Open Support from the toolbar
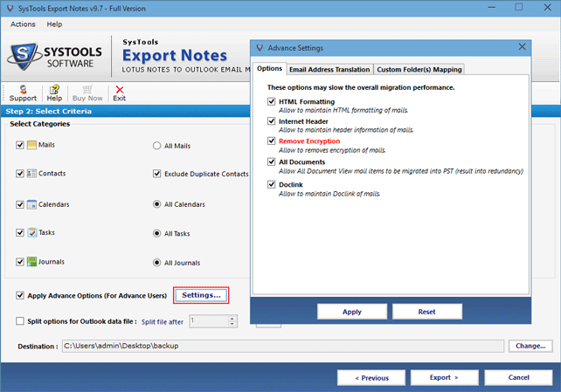The image size is (561, 392). [23, 93]
